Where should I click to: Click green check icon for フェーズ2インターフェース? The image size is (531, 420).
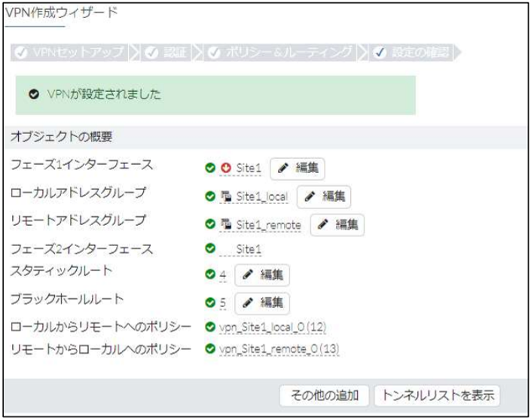click(210, 248)
